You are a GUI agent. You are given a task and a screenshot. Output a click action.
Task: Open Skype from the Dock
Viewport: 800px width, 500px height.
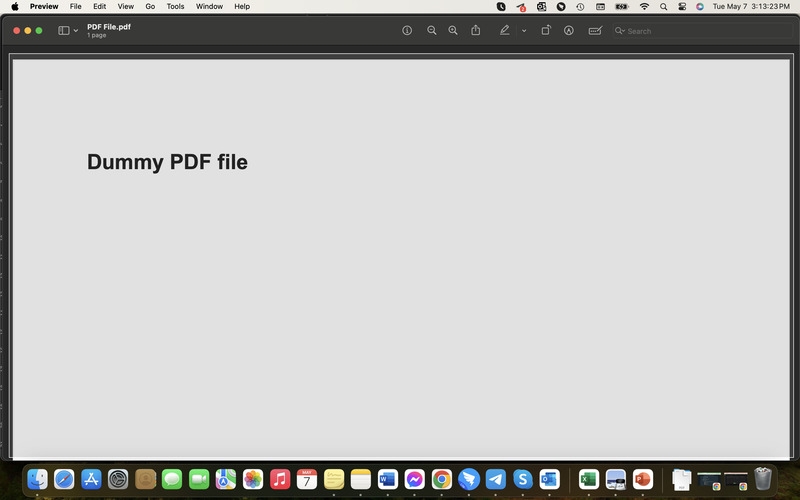click(x=523, y=480)
